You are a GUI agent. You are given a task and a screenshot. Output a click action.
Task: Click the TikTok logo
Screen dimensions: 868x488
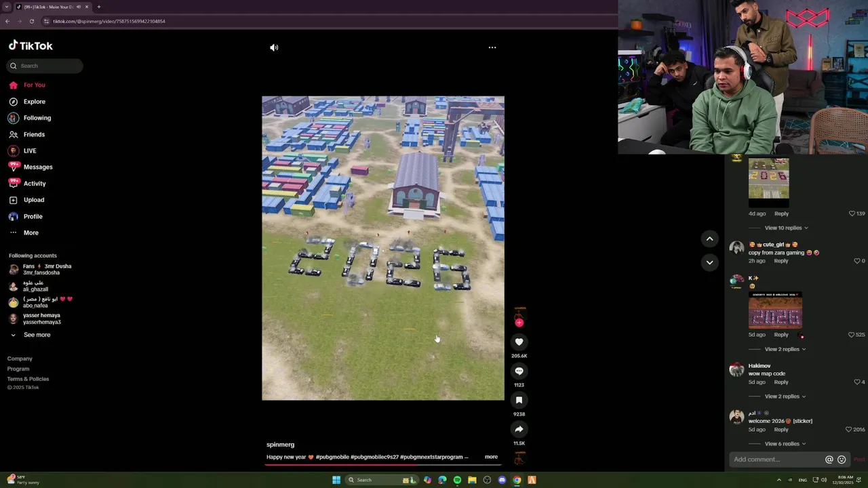31,45
